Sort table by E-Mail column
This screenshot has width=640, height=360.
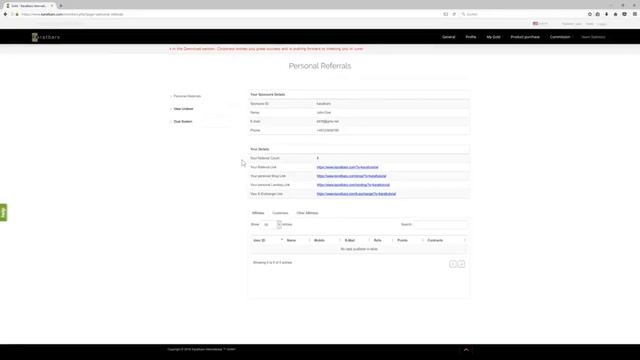tap(356, 240)
